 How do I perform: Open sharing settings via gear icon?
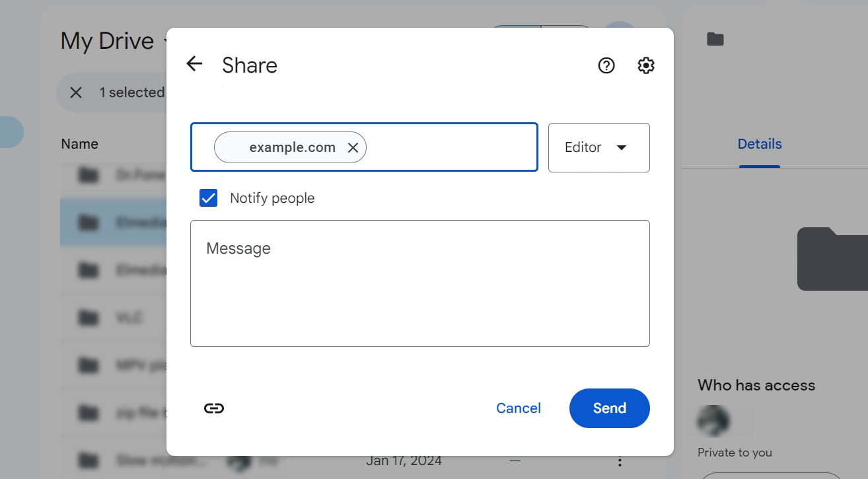645,65
